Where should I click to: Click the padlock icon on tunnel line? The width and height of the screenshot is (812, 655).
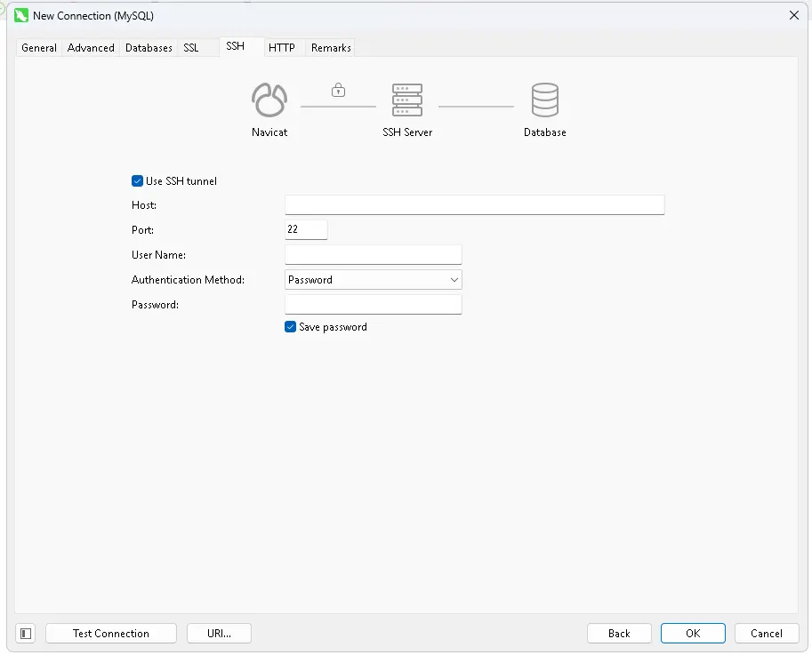point(338,90)
